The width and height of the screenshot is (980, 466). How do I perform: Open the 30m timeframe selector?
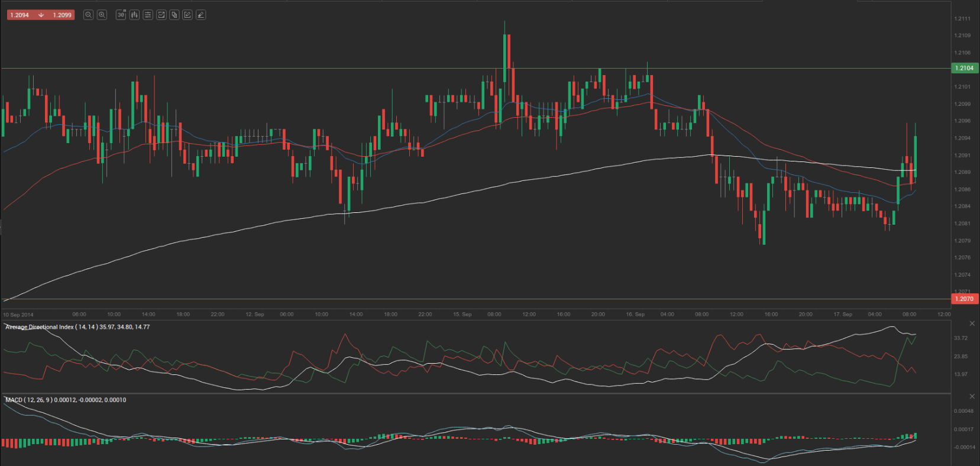click(121, 15)
